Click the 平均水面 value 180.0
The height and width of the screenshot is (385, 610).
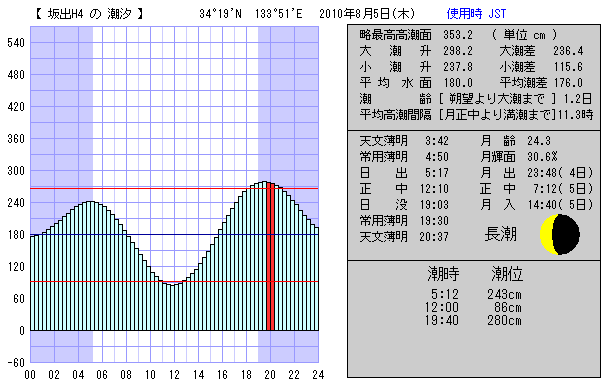pos(458,83)
